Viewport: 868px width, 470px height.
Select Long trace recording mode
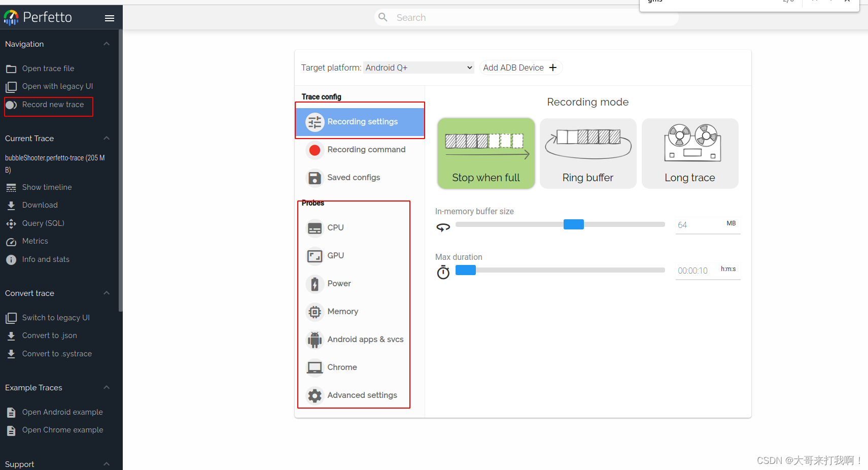tap(690, 153)
